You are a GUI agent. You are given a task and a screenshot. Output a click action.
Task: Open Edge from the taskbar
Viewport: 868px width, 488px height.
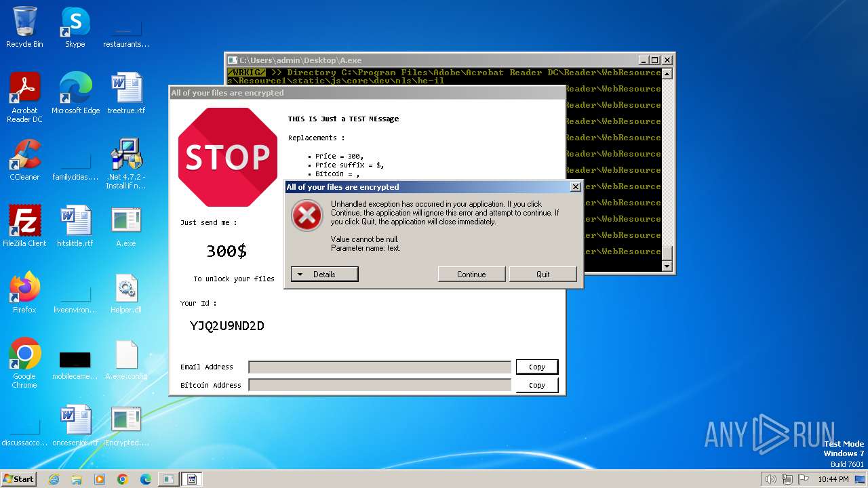tap(146, 479)
